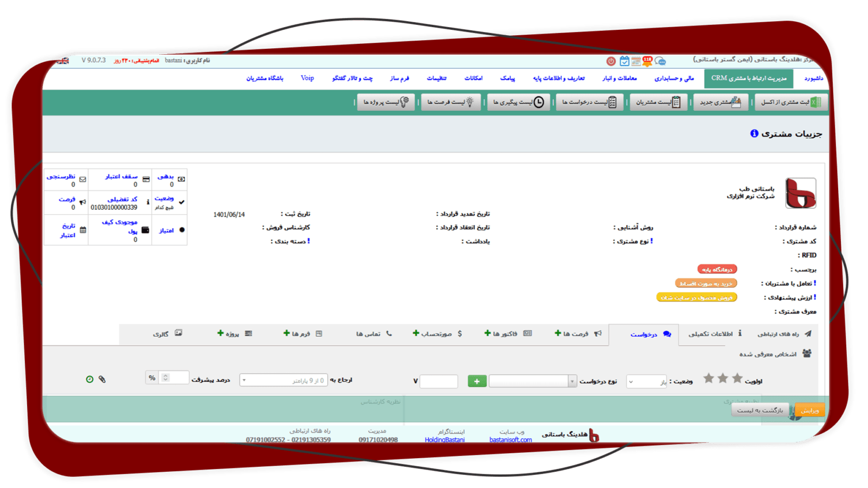Switch to اطلاعات تکمیلی tab
The height and width of the screenshot is (488, 868).
click(714, 334)
